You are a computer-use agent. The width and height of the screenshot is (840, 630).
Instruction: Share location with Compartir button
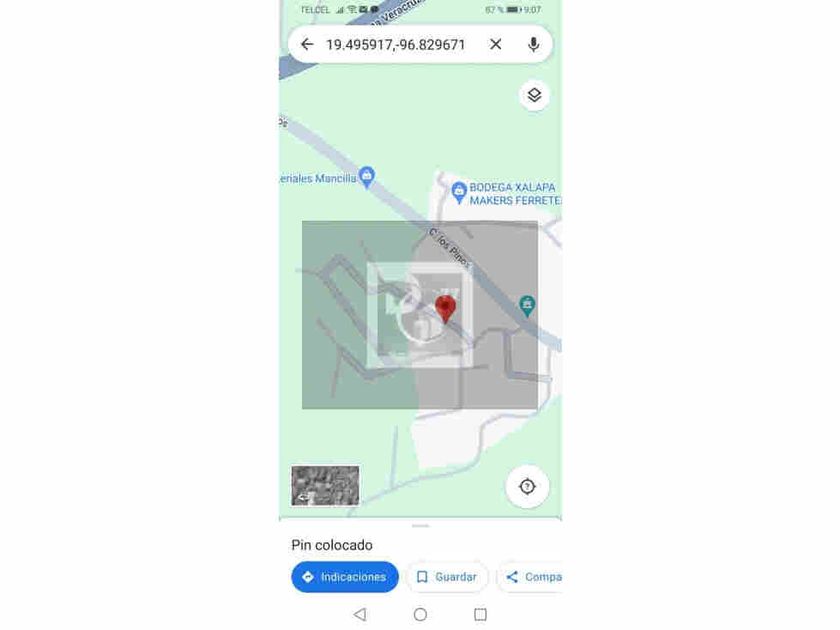click(x=530, y=577)
